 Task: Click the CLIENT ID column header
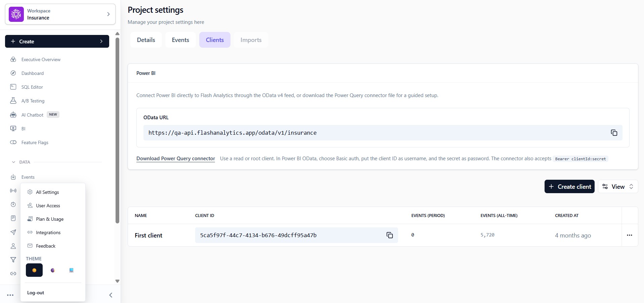pos(205,216)
